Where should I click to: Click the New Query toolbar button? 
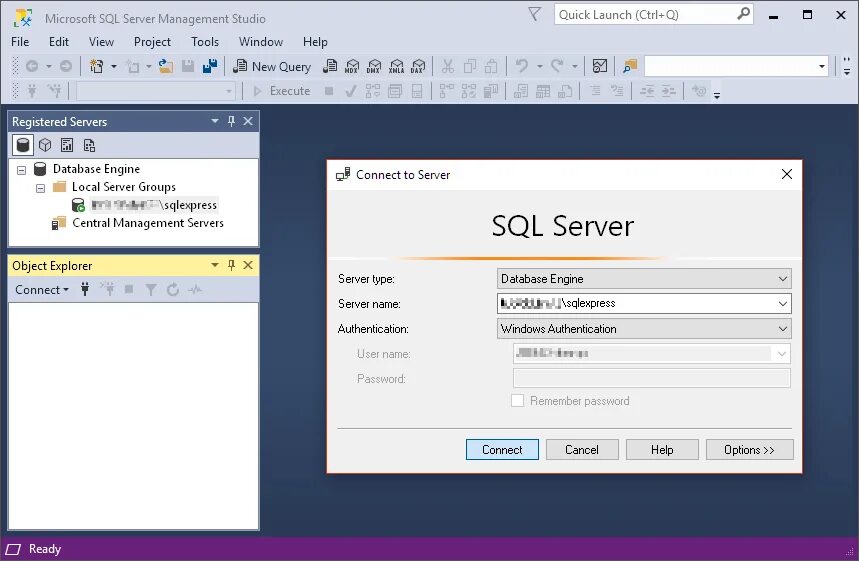coord(272,66)
